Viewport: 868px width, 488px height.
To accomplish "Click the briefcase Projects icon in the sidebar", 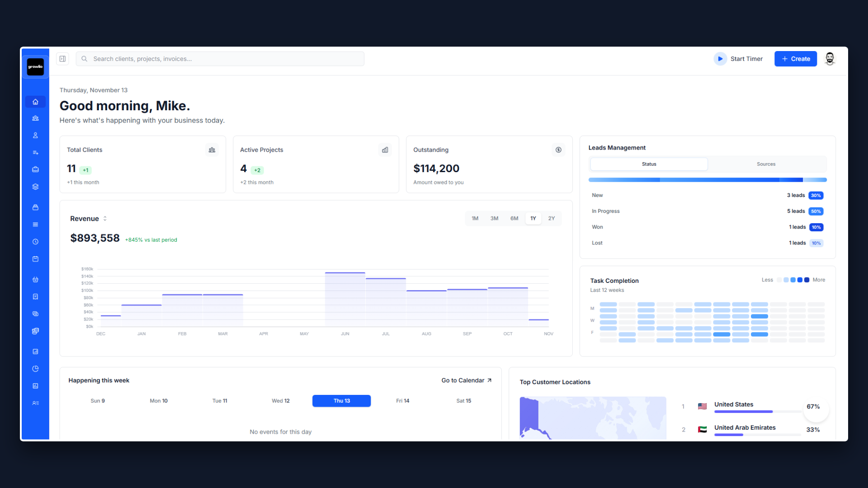I will pos(35,169).
